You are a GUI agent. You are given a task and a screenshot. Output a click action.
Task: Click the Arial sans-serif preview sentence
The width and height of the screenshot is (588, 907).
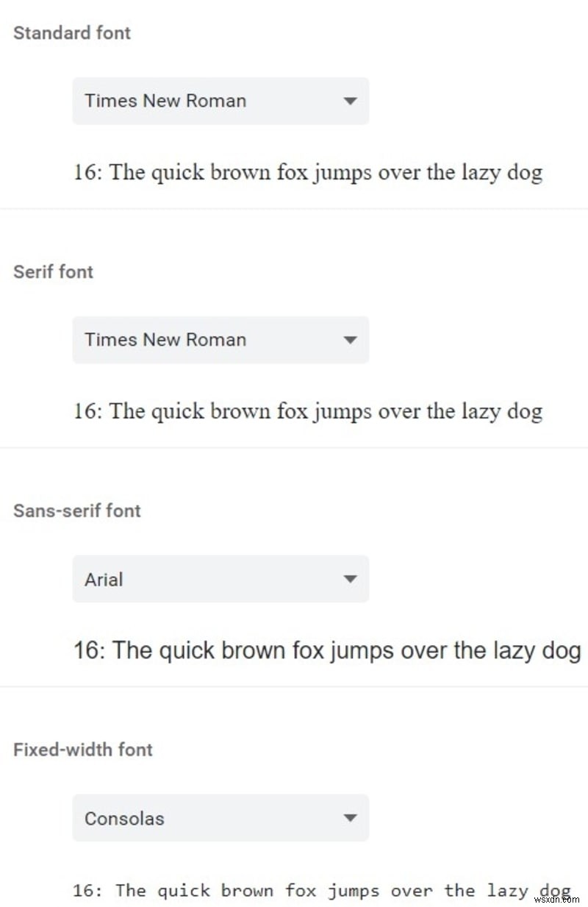[x=327, y=651]
